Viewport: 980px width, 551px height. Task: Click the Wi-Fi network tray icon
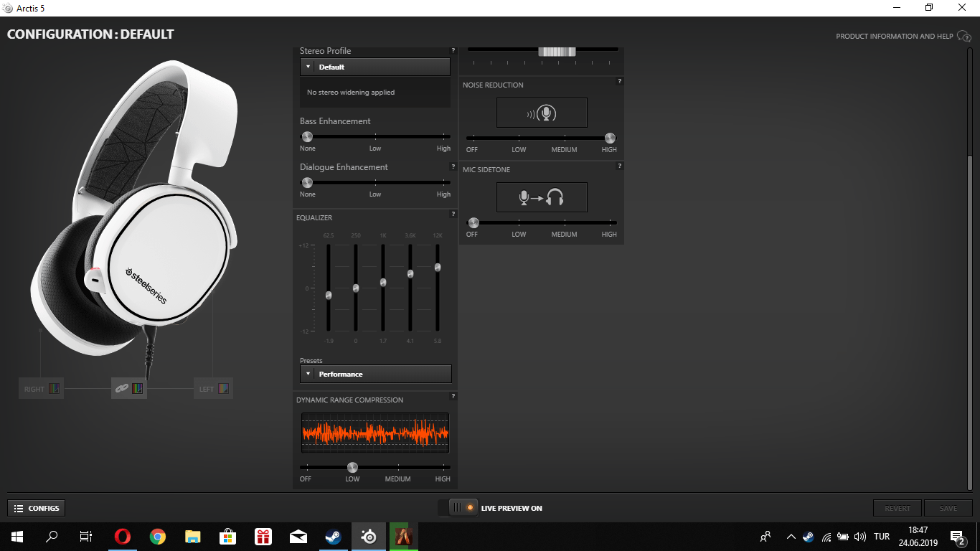[826, 536]
